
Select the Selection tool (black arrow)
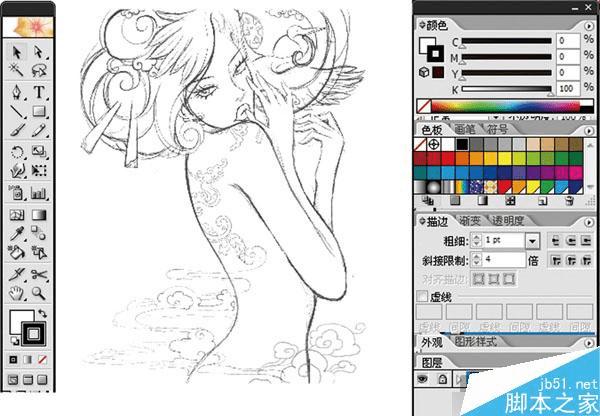pos(17,52)
